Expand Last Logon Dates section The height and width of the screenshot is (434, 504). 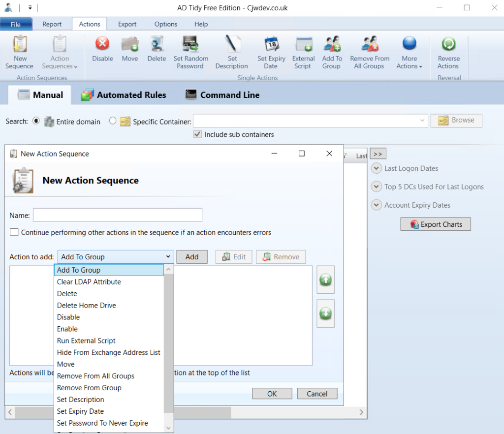pyautogui.click(x=376, y=168)
